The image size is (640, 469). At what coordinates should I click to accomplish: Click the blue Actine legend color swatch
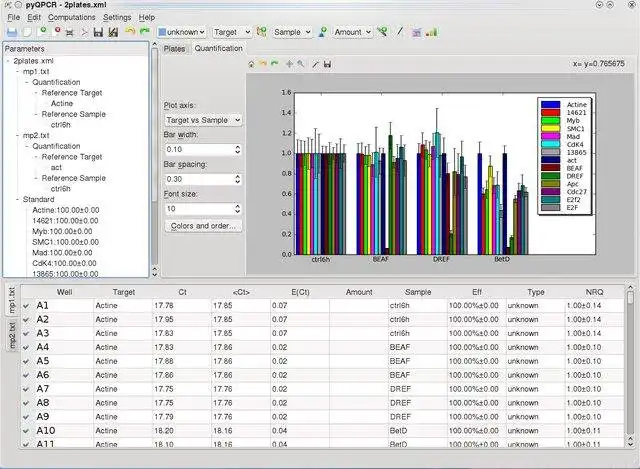pos(549,104)
